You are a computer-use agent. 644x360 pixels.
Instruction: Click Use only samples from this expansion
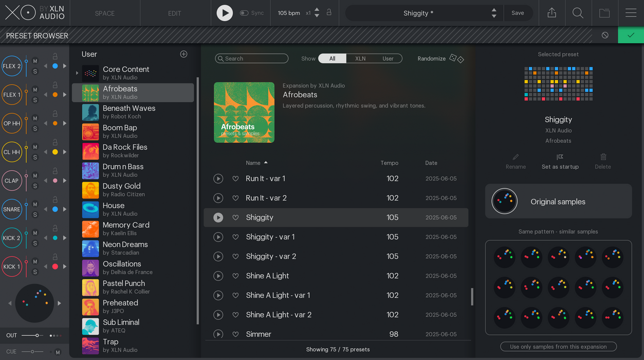pos(558,346)
